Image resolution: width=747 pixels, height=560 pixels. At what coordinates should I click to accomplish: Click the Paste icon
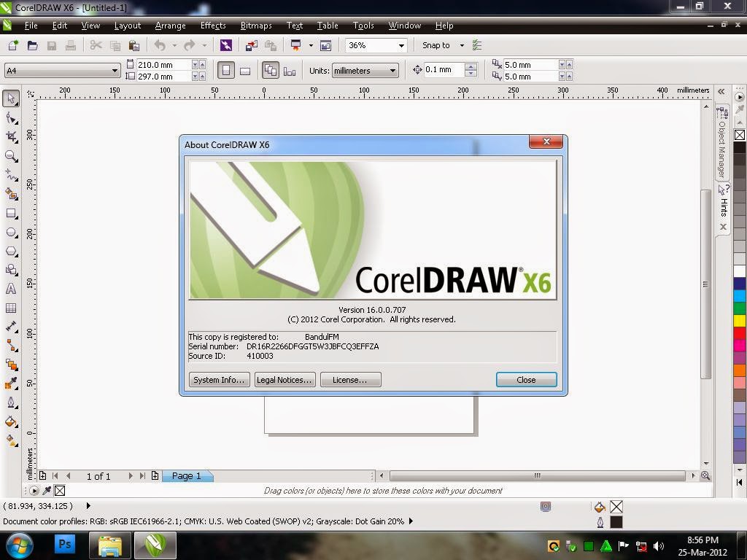(x=134, y=45)
